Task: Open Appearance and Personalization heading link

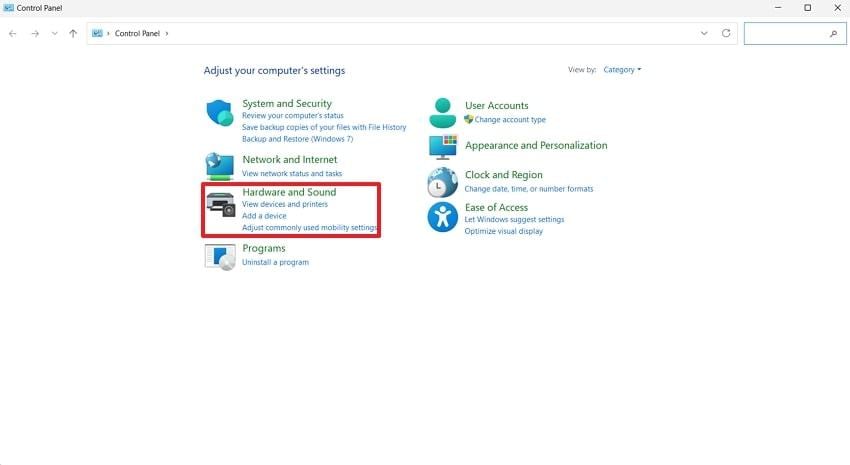Action: click(x=536, y=145)
